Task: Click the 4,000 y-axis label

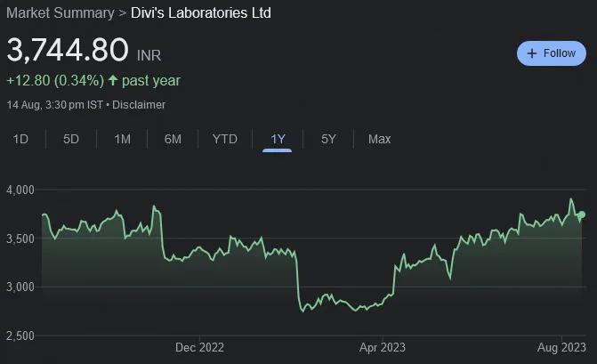Action: tap(20, 190)
